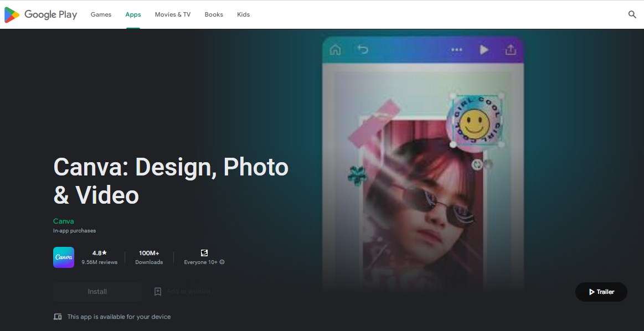Click the Add to wishlist bookmark icon
The image size is (644, 331).
click(158, 292)
